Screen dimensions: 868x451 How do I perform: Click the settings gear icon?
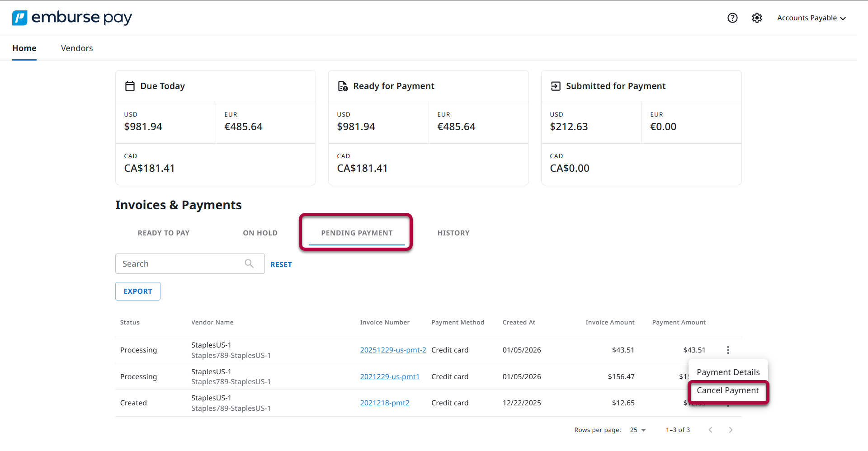point(757,18)
